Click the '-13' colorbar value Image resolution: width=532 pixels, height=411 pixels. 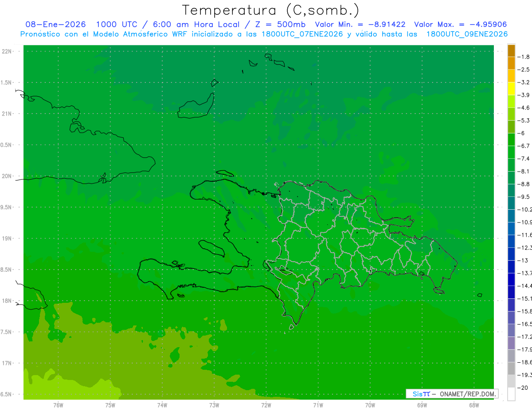pyautogui.click(x=523, y=260)
